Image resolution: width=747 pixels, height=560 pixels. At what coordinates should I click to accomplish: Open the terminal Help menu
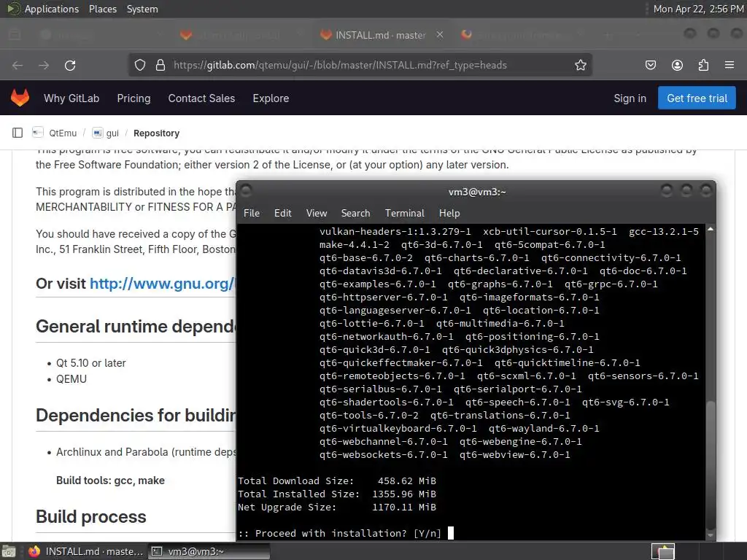(449, 214)
